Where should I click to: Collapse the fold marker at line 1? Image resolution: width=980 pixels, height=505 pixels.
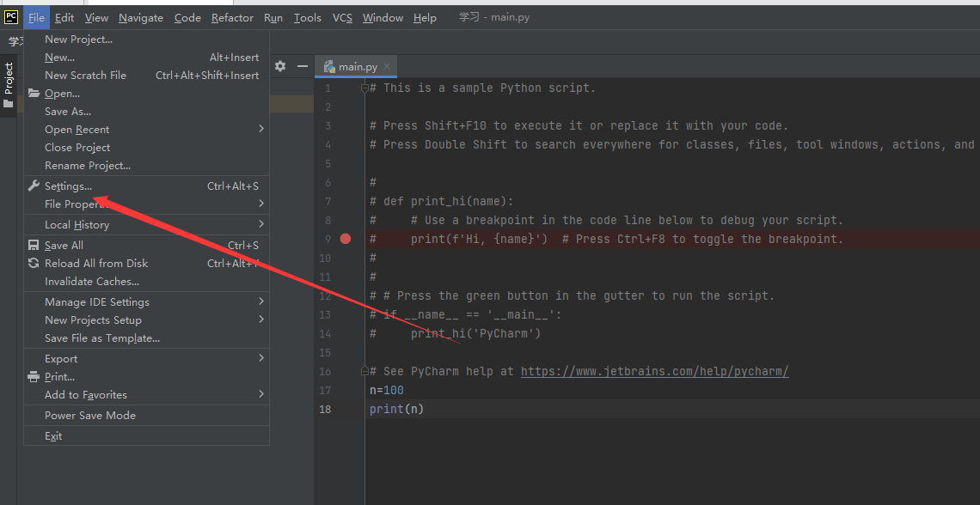click(365, 88)
